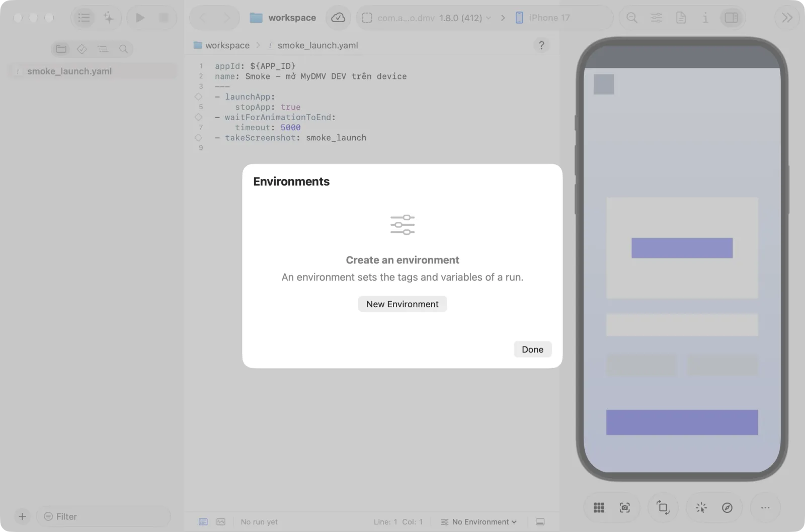Toggle breakpoint diamond on takeScreenshot line
The image size is (805, 532).
(x=198, y=137)
